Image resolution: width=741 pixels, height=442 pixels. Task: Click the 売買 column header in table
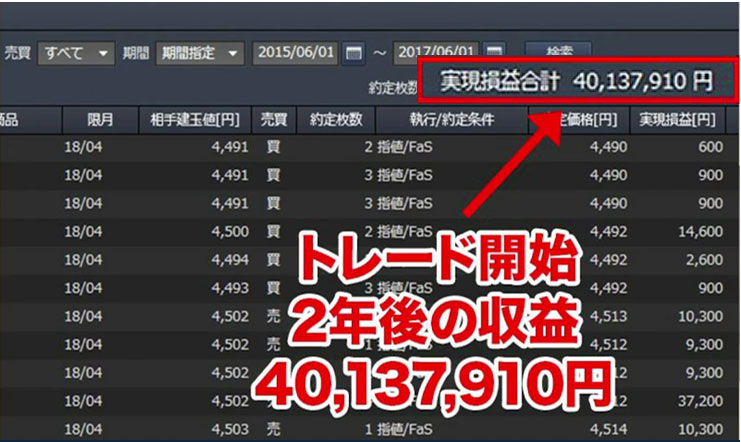(x=272, y=120)
